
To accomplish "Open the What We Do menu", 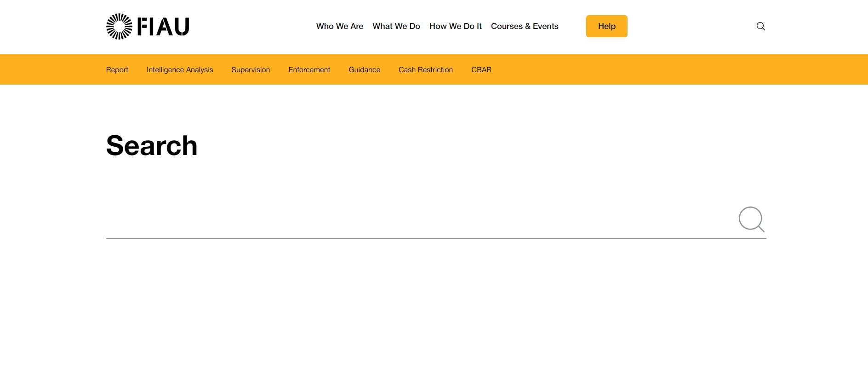I will pyautogui.click(x=396, y=26).
